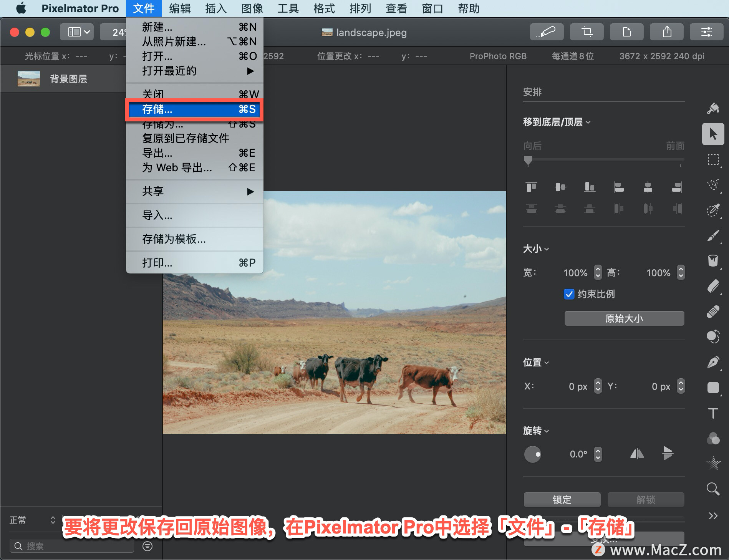Open the Effects tool

coord(713,464)
